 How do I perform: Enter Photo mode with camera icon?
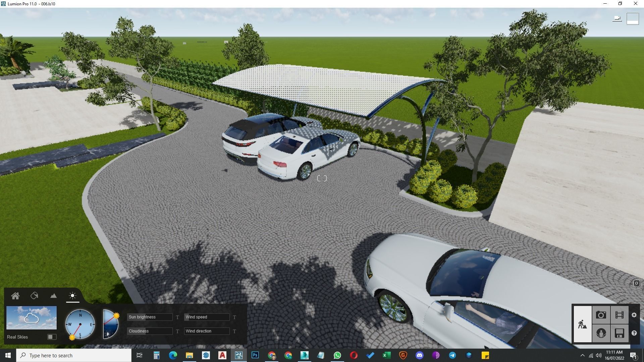click(601, 315)
